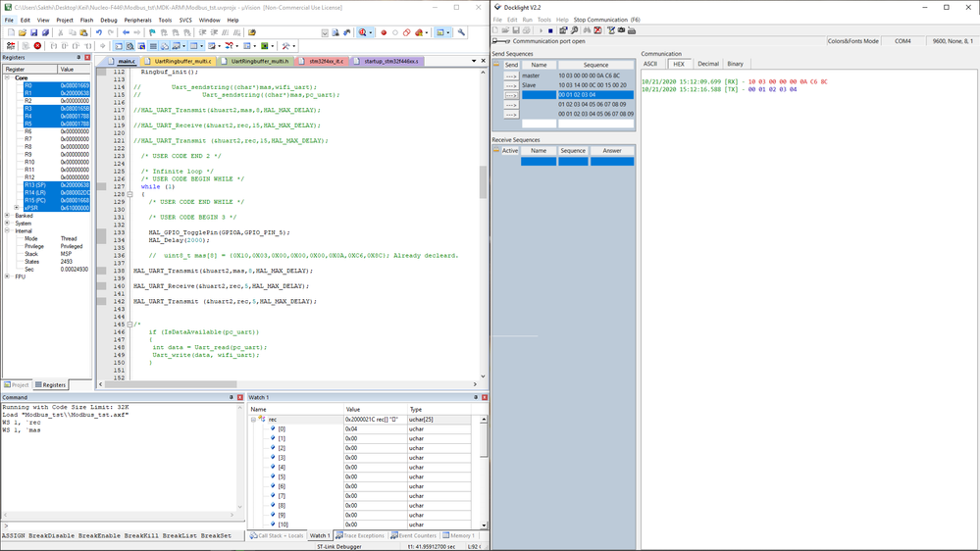
Task: Click the Stop debug icon in uVision
Action: click(37, 46)
